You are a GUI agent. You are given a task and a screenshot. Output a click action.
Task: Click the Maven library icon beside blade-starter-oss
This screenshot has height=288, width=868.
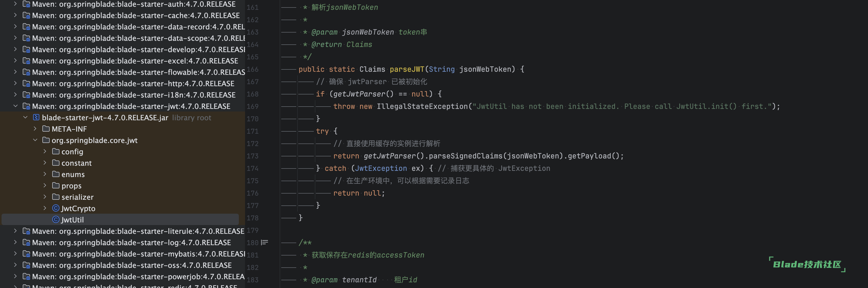pyautogui.click(x=26, y=265)
